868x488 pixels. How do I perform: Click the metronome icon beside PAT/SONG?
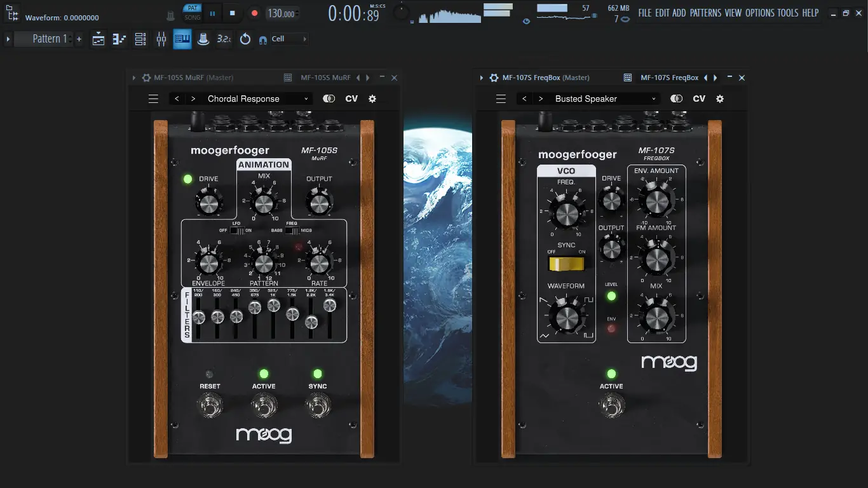[x=170, y=15]
